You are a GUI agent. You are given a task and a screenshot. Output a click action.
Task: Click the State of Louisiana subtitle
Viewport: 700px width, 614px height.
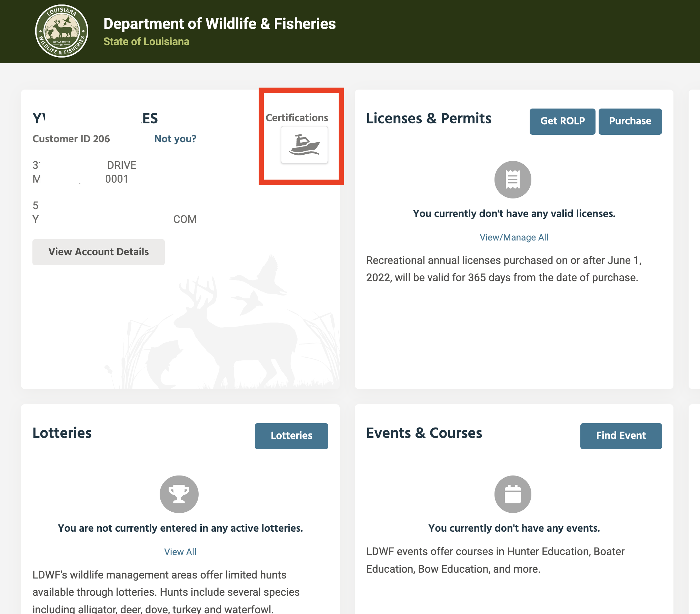(x=146, y=42)
